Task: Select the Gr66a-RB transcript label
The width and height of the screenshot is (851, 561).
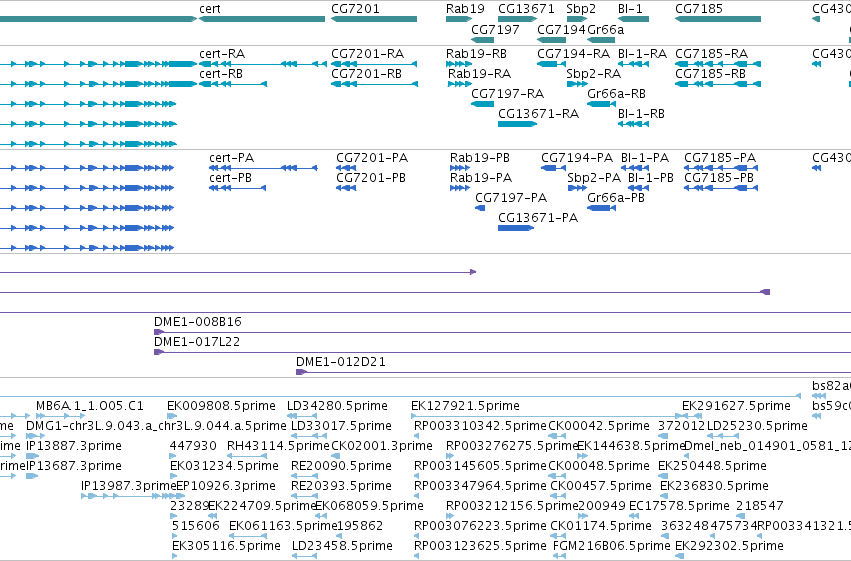Action: 616,94
